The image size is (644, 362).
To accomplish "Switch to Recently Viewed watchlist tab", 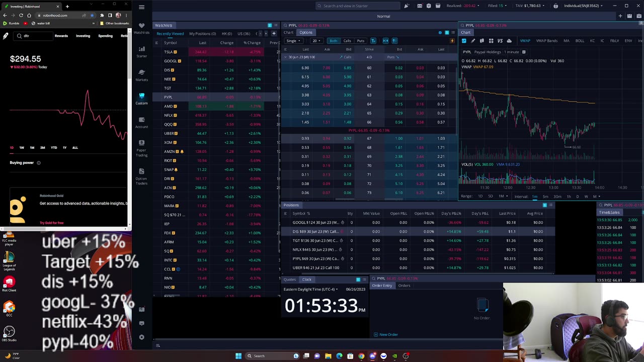I will pyautogui.click(x=170, y=34).
